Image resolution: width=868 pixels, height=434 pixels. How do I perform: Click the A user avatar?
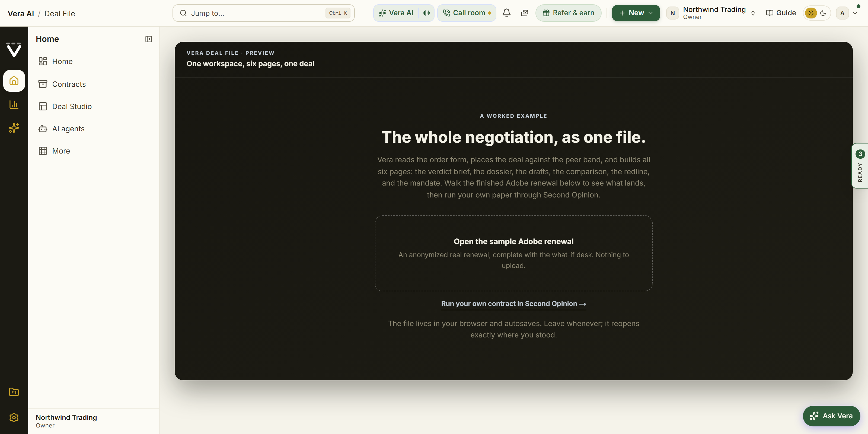pyautogui.click(x=843, y=13)
